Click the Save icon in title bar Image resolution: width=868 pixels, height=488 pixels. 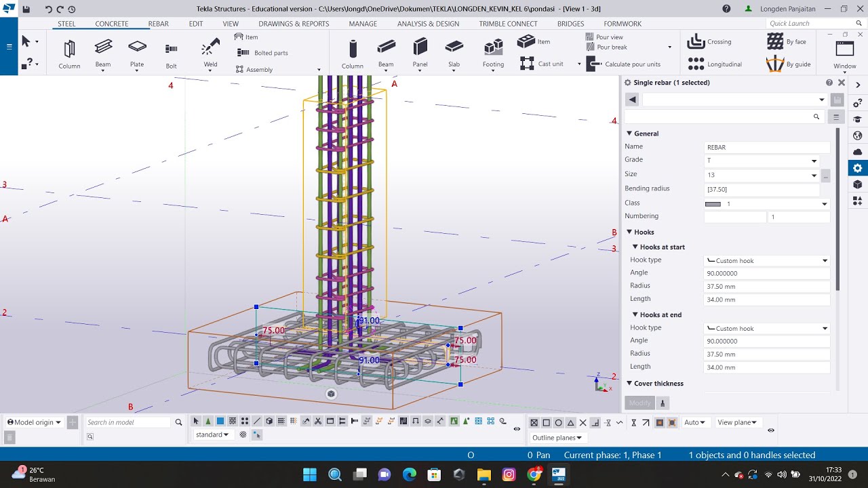26,9
